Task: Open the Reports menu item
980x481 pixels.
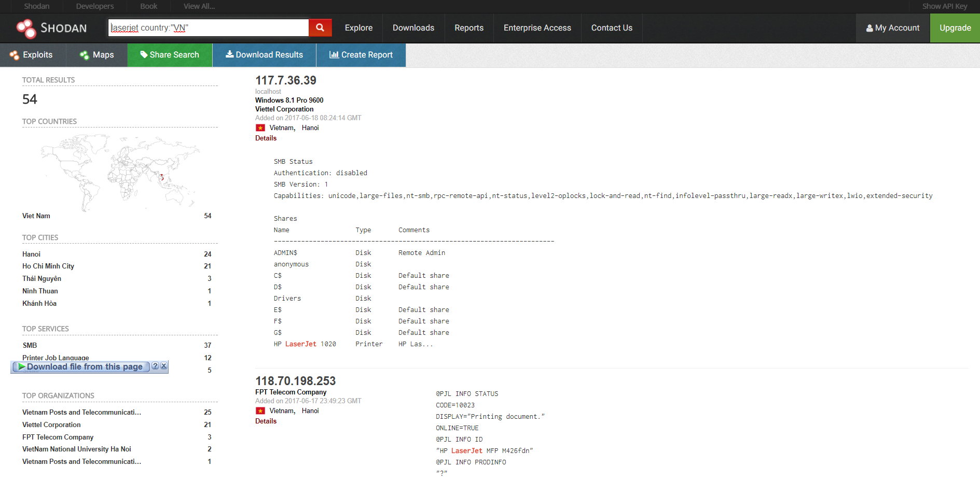Action: pos(469,28)
